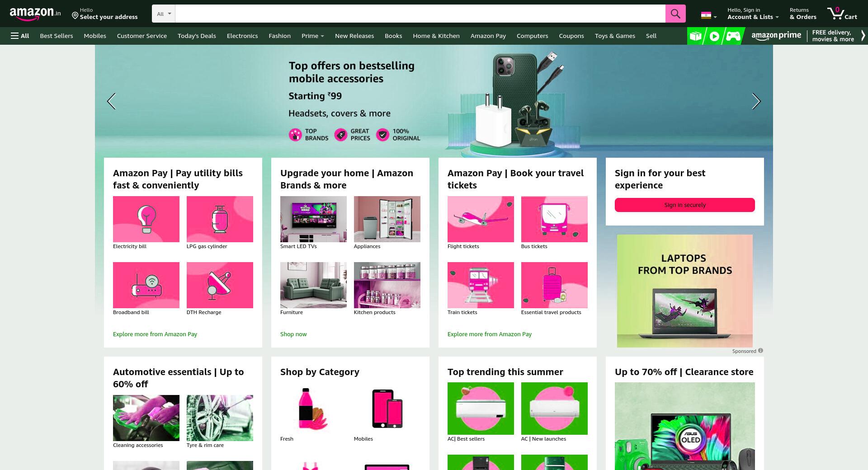Click Shop now link
This screenshot has width=868, height=470.
coord(293,334)
